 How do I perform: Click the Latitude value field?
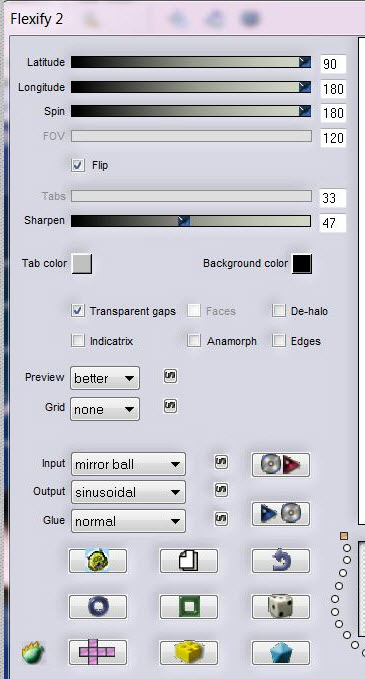tap(333, 64)
